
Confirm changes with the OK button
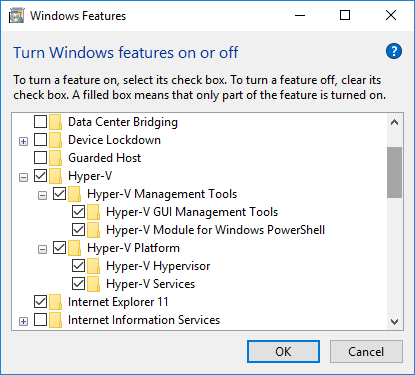coord(283,352)
